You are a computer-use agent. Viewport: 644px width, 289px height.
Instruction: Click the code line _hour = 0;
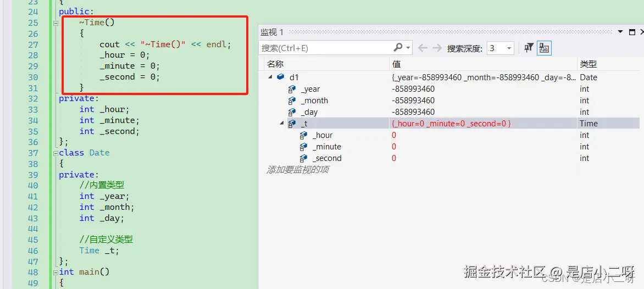pos(124,55)
